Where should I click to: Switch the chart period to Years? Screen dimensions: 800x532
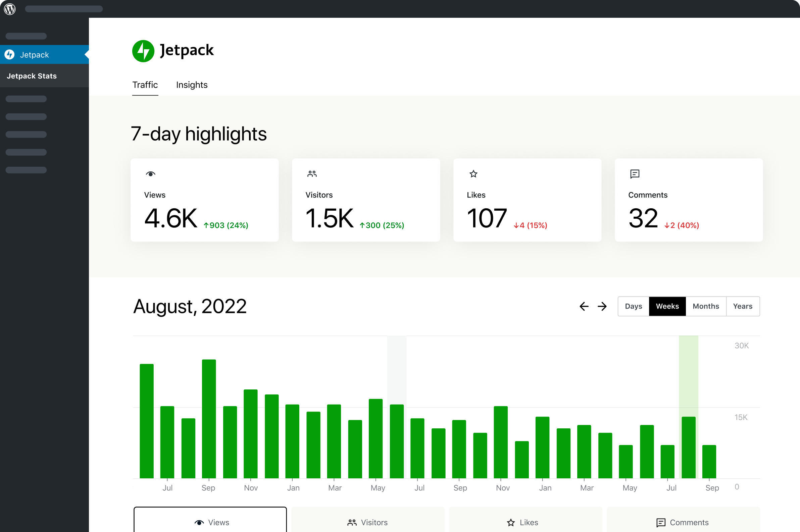(x=743, y=306)
